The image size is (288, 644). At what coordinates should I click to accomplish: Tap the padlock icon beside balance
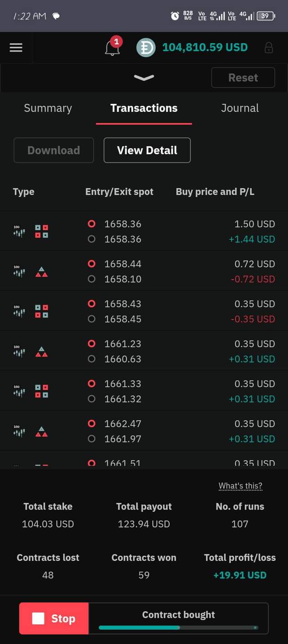click(269, 48)
